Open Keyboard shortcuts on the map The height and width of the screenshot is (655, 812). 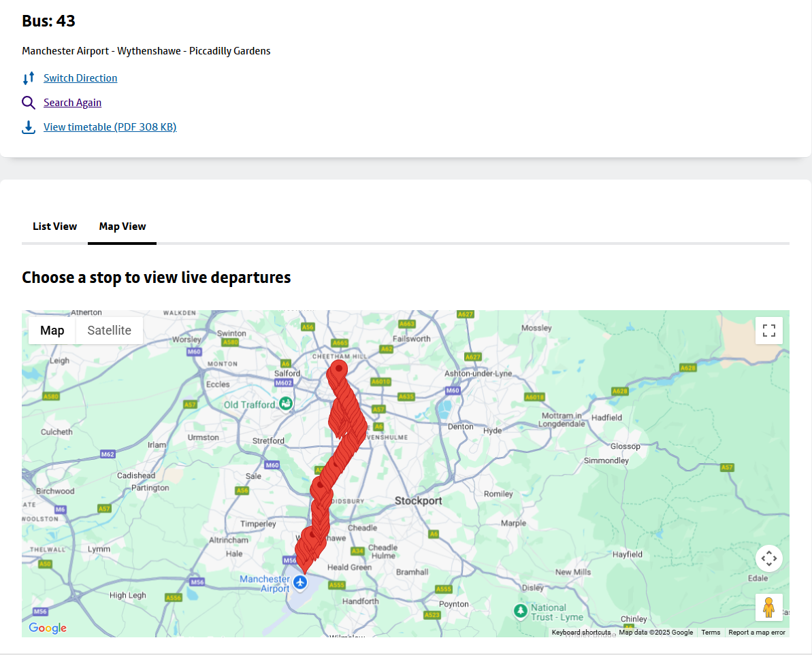(581, 633)
